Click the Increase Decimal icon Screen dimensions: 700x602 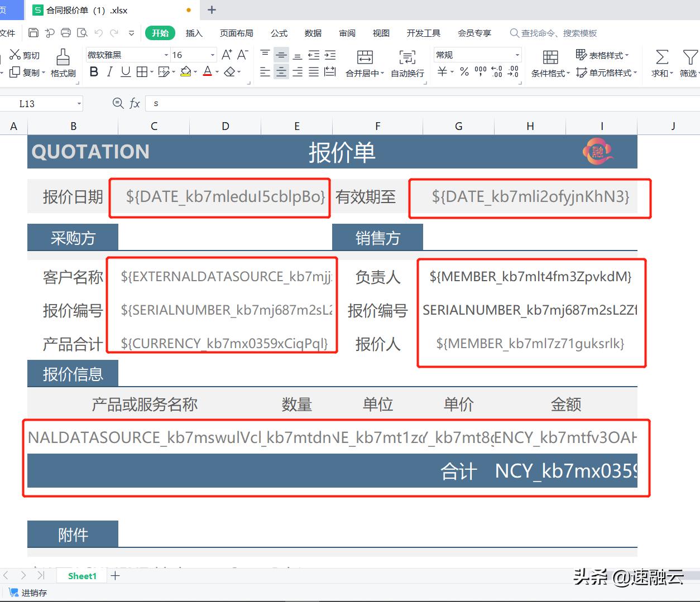(x=496, y=71)
